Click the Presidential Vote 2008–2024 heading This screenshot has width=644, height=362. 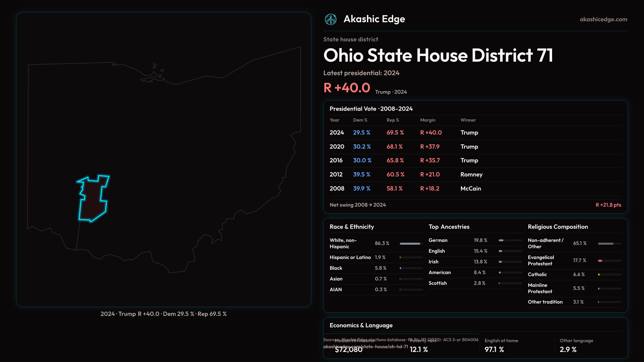pos(371,109)
